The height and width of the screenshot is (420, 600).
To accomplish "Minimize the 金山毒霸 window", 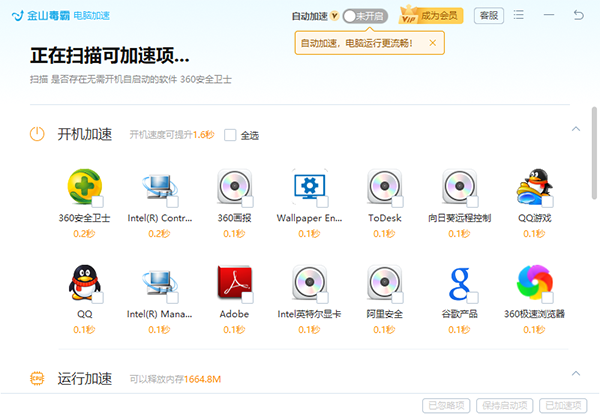I will point(549,15).
